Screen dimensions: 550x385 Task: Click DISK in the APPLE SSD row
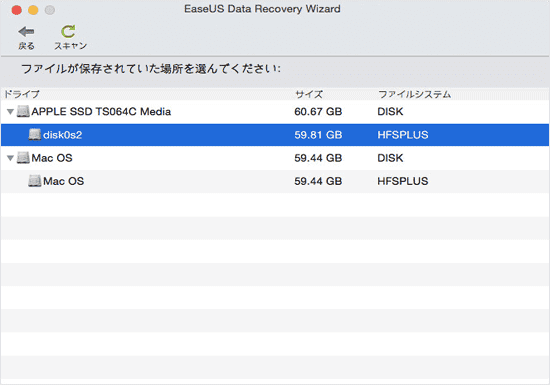tap(390, 112)
